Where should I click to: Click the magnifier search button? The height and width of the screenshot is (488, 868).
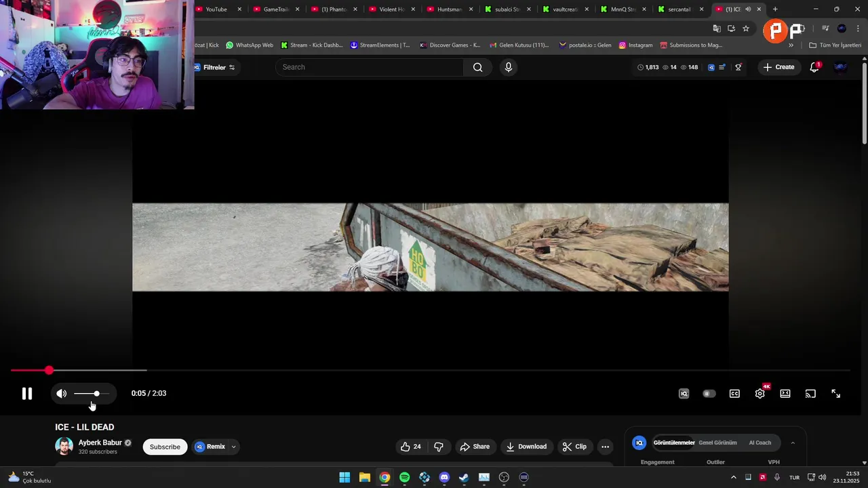coord(478,67)
